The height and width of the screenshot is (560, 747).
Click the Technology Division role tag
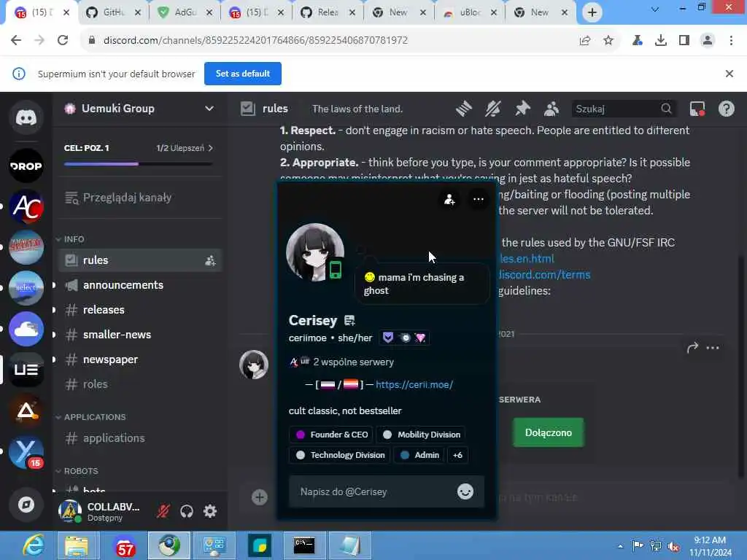coord(340,455)
